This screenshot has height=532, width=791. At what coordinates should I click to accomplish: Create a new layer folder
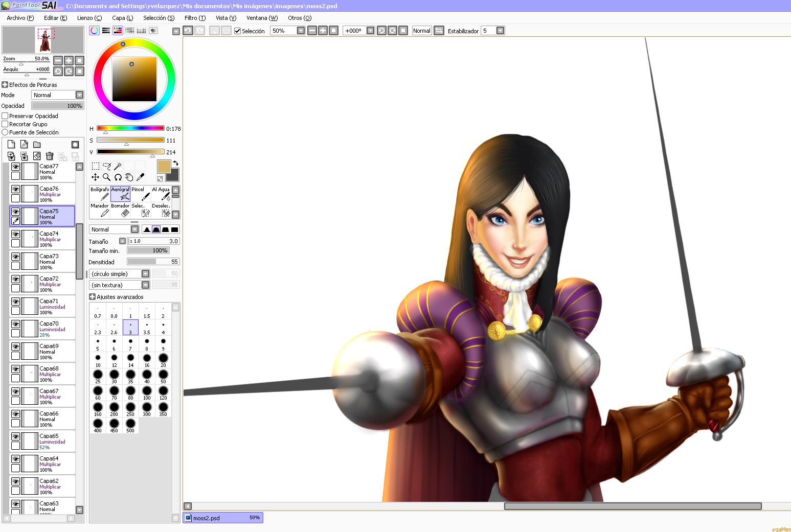(x=37, y=145)
